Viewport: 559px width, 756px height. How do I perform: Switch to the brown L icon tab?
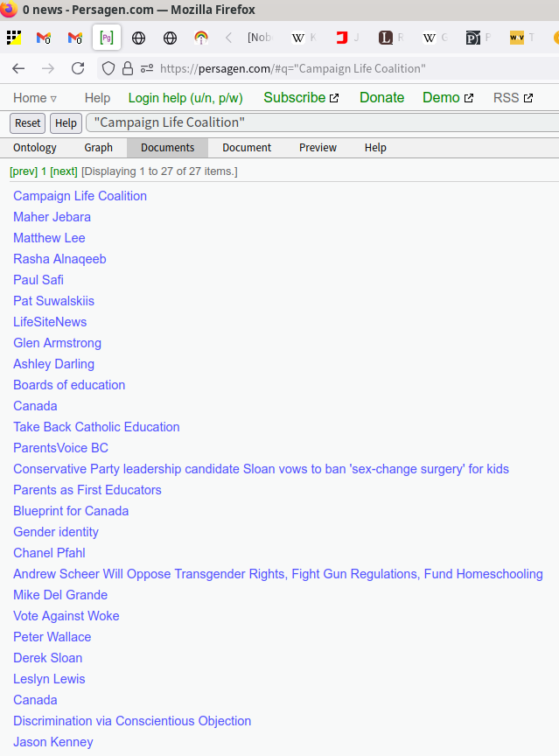[x=391, y=37]
